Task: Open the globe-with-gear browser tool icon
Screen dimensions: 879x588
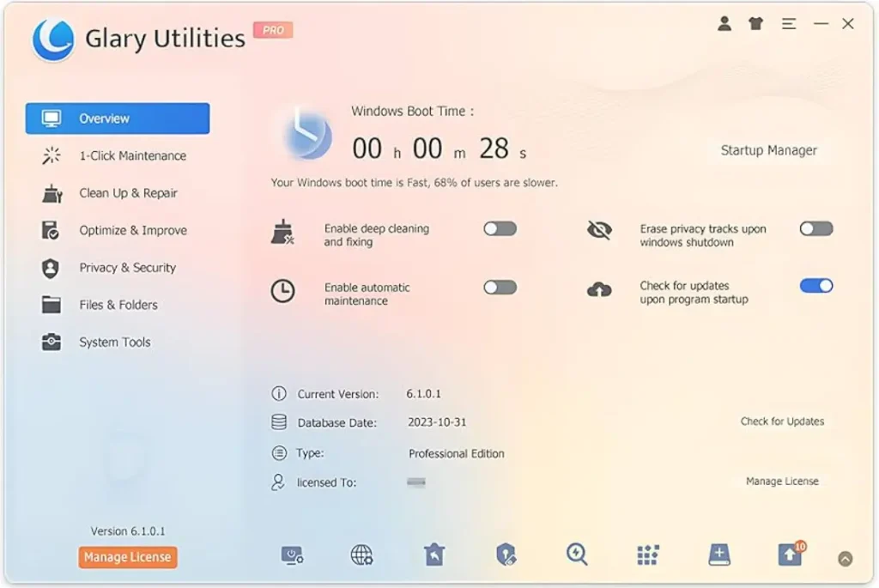Action: click(361, 555)
